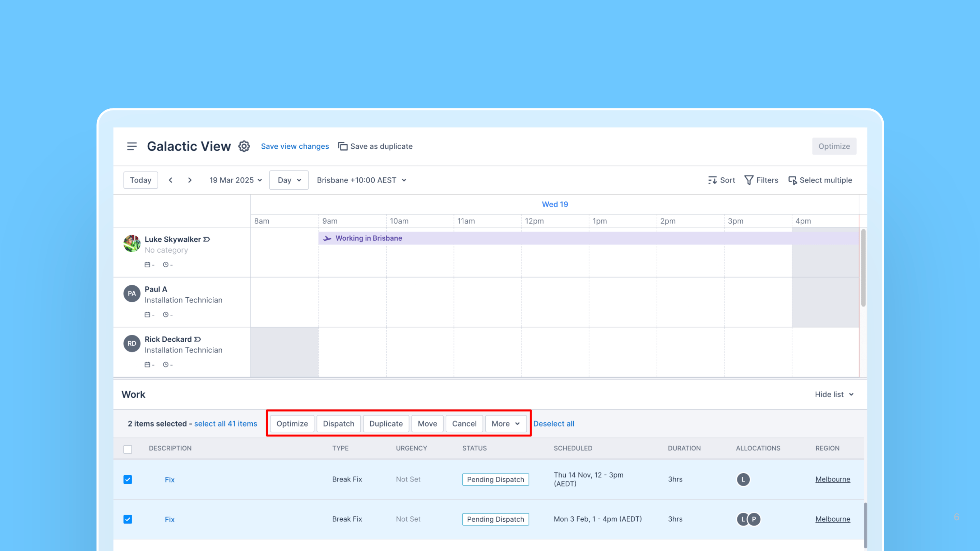Go to next day arrow
The image size is (980, 551).
pyautogui.click(x=190, y=180)
